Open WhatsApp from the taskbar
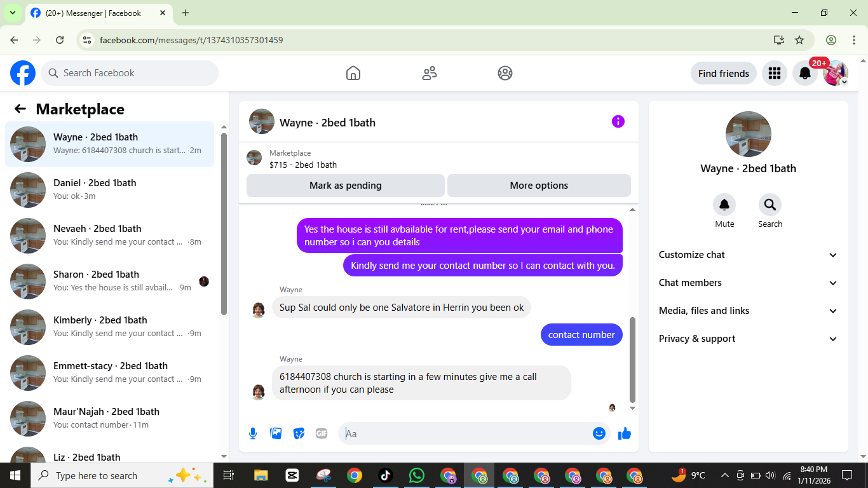 [417, 475]
